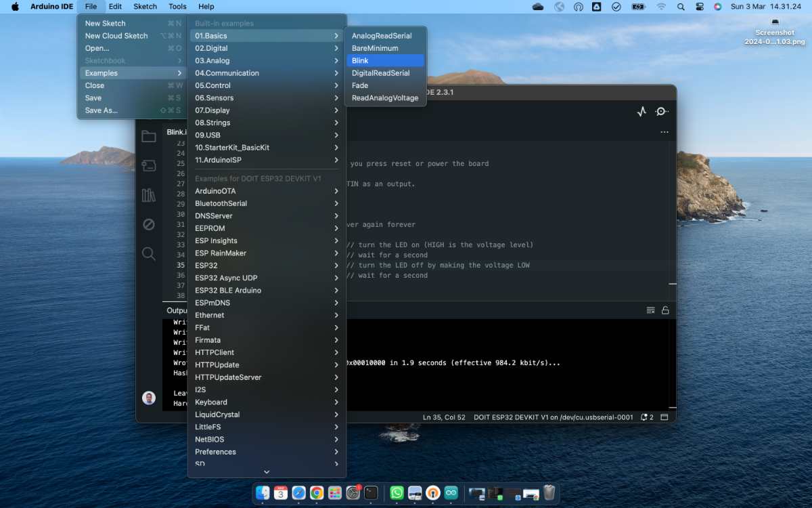This screenshot has height=508, width=812.
Task: Open the Sketchbook folder sidebar icon
Action: [149, 137]
